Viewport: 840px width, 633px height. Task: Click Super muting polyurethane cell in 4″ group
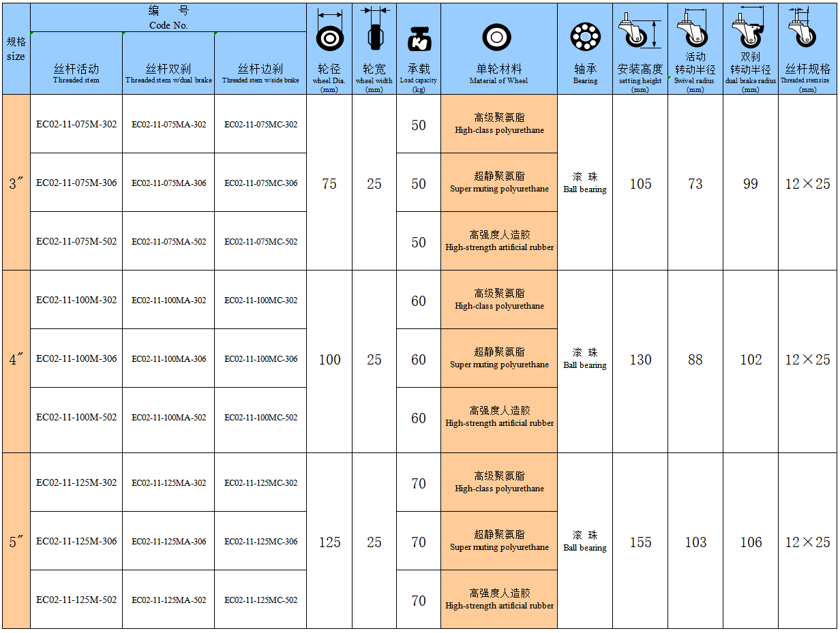(x=499, y=358)
